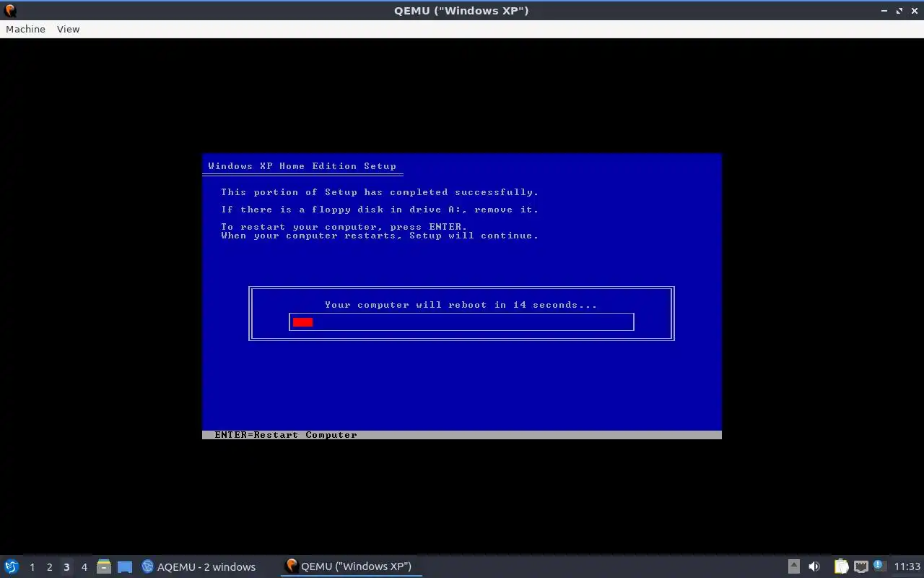The height and width of the screenshot is (578, 924).
Task: Open the Machine menu
Action: click(25, 29)
